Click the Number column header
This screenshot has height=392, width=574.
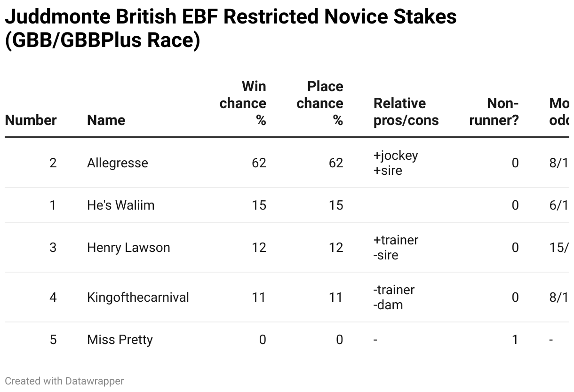(x=31, y=120)
